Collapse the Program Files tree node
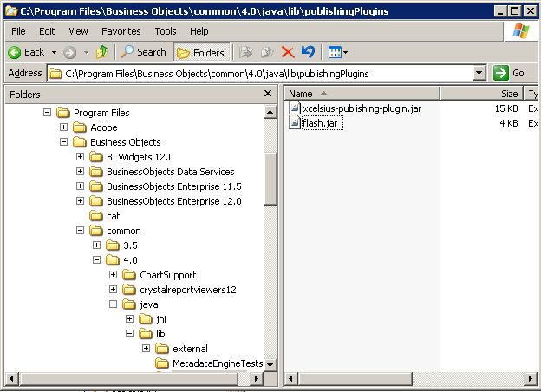This screenshot has width=541, height=392. click(x=48, y=113)
